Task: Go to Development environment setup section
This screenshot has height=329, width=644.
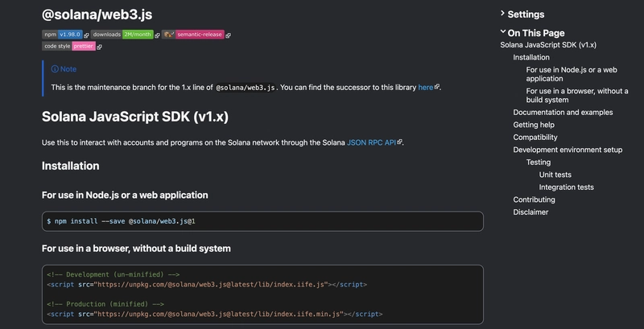Action: [x=568, y=150]
